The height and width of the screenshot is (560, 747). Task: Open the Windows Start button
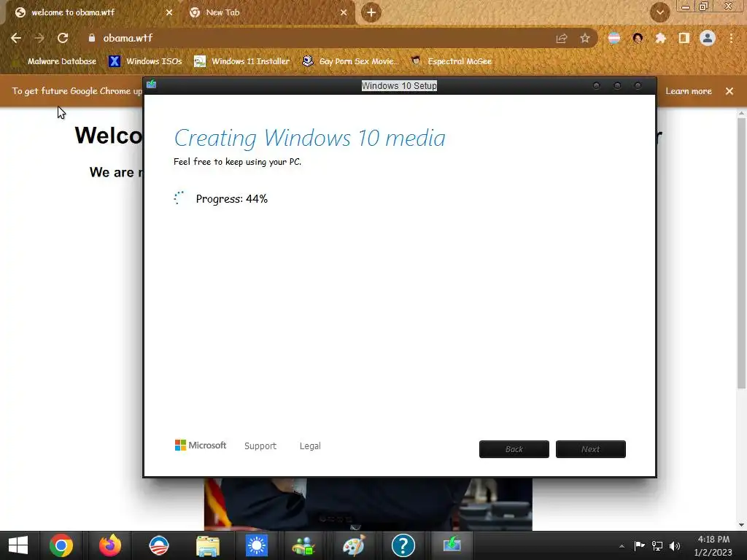pos(18,545)
